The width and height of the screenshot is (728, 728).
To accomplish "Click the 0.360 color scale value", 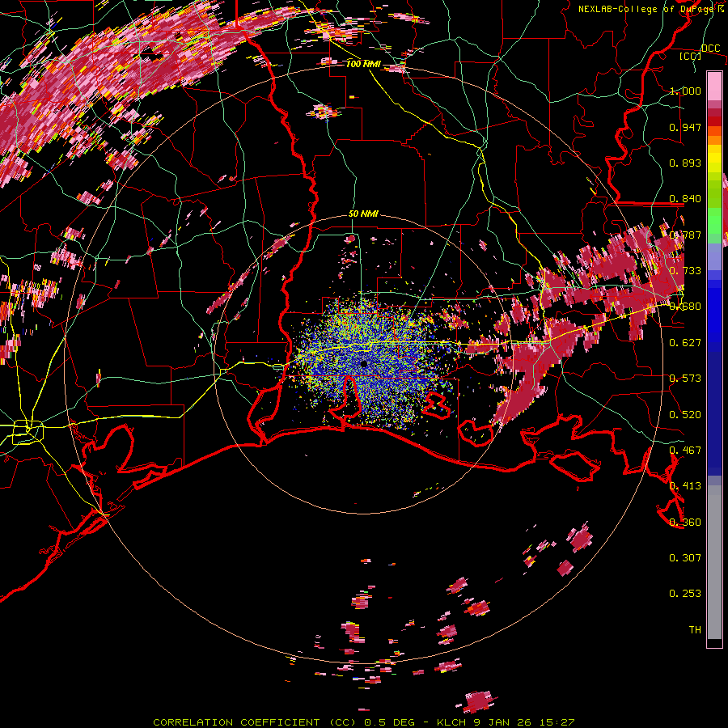I will coord(685,523).
